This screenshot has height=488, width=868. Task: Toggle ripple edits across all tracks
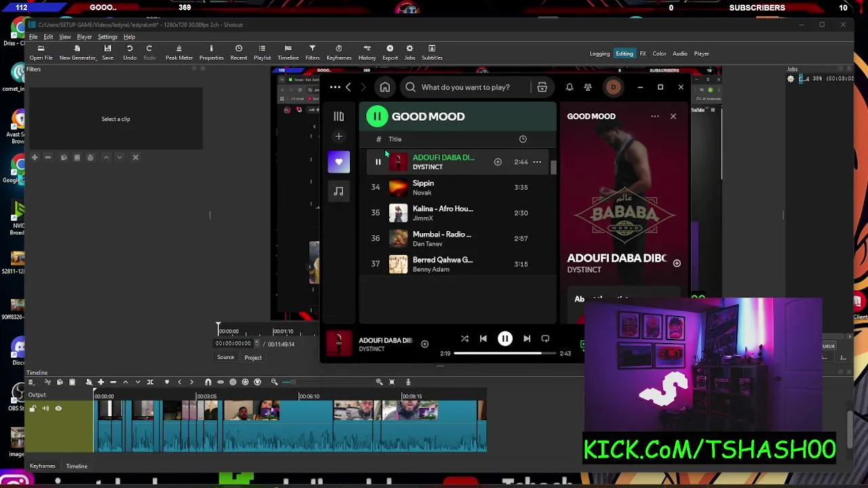(x=245, y=382)
